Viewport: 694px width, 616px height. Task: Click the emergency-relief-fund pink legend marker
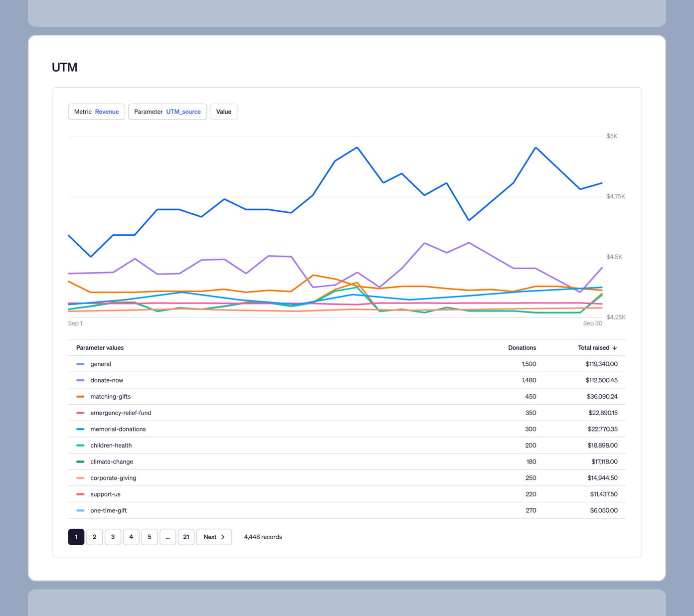point(80,413)
